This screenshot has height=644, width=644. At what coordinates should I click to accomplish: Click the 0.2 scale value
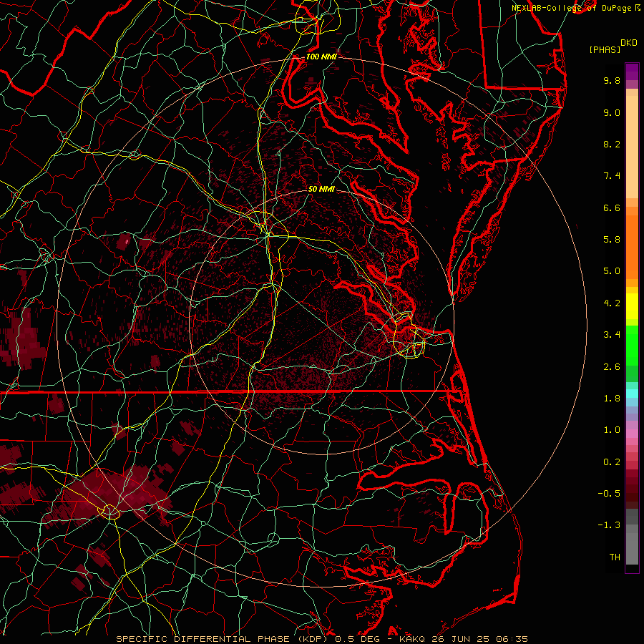(612, 462)
